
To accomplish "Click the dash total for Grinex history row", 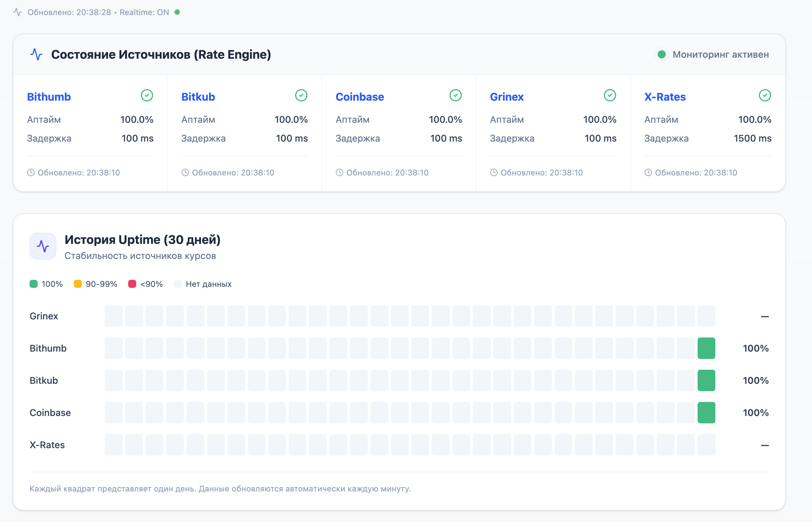I will (765, 316).
